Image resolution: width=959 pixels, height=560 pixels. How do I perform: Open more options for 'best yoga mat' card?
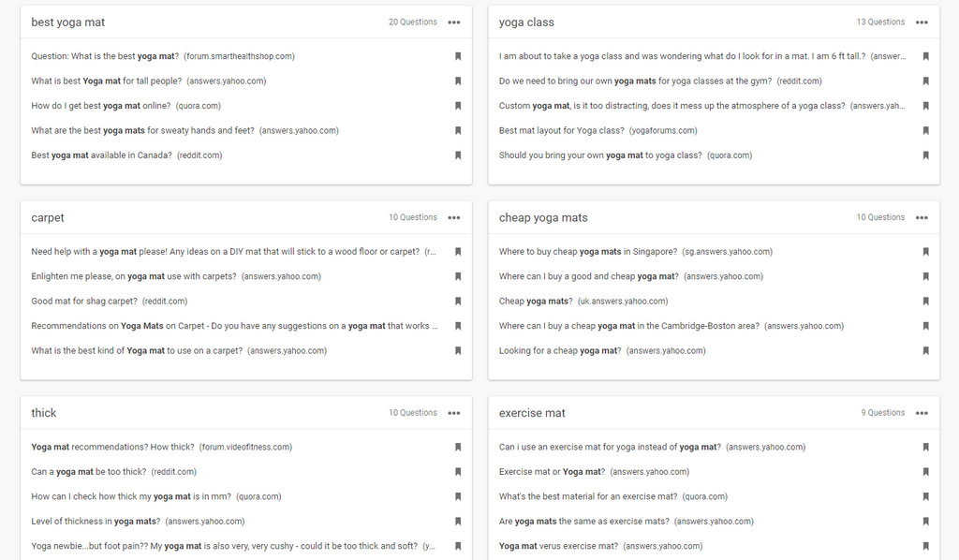[x=454, y=22]
